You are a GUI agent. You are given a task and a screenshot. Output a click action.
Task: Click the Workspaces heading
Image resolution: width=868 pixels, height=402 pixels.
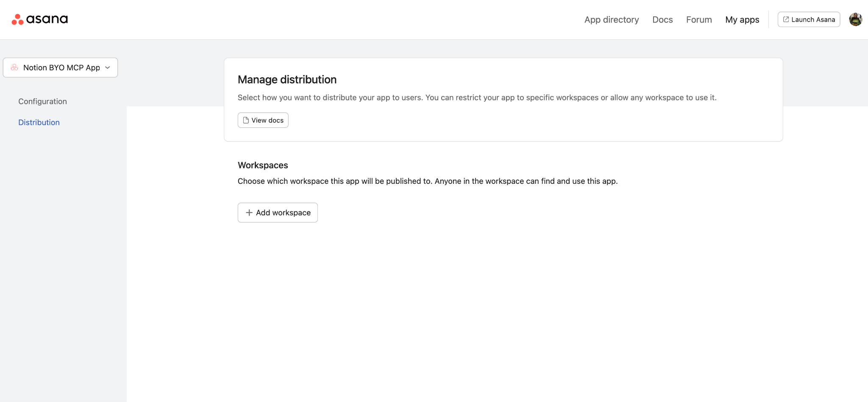(263, 165)
